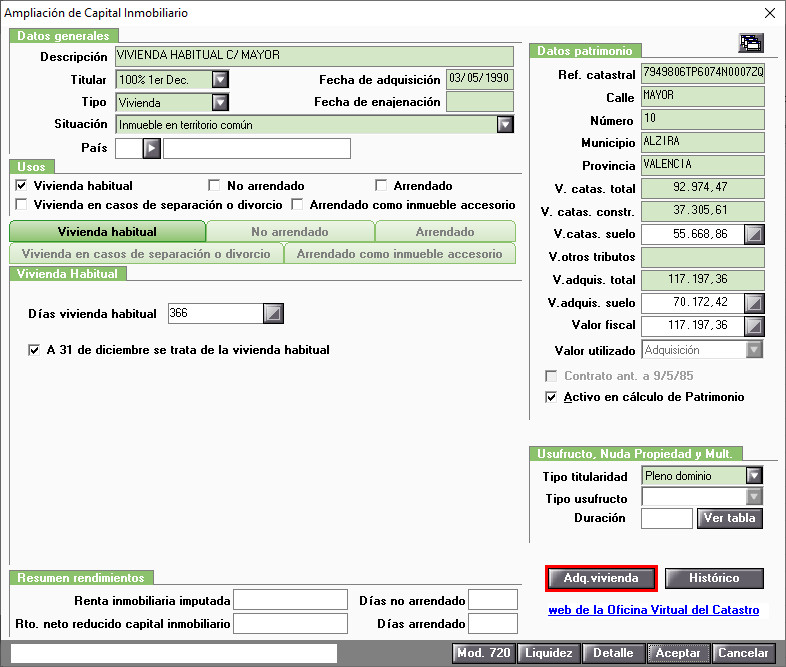
Task: Switch to the Arrendado tab
Action: coord(445,232)
